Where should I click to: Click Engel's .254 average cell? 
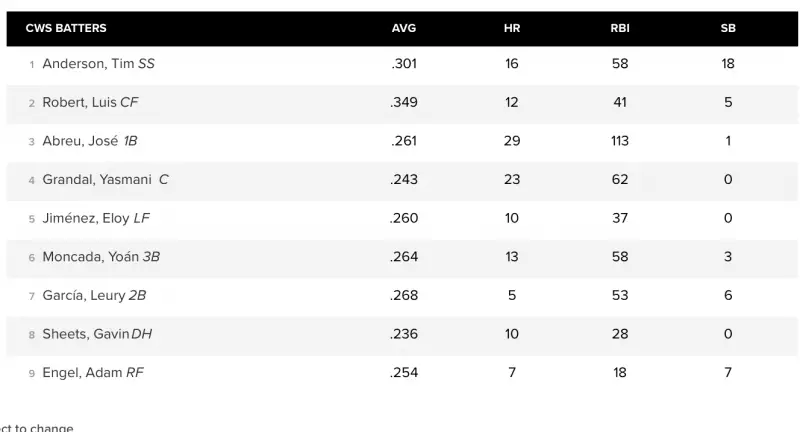[404, 373]
